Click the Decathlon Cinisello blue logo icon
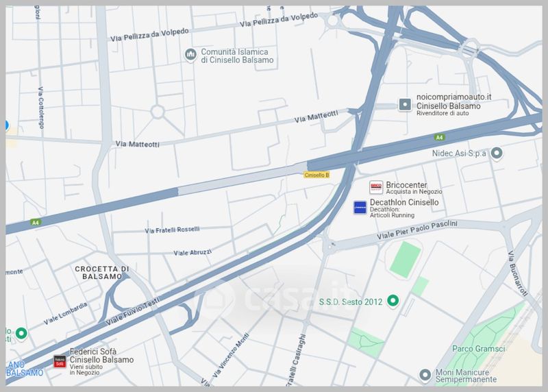The width and height of the screenshot is (548, 392). click(x=360, y=208)
